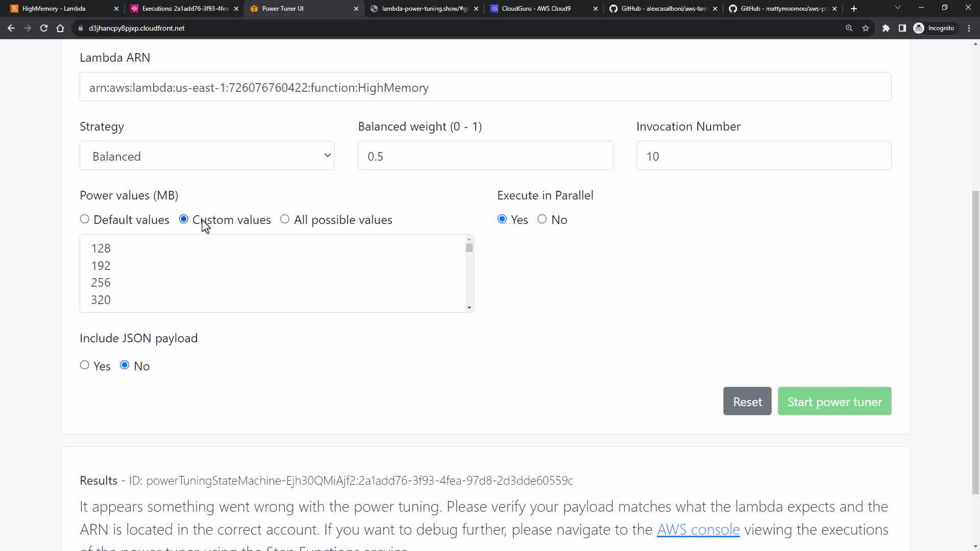This screenshot has height=551, width=980.
Task: Open the tab search chevron
Action: pyautogui.click(x=897, y=8)
